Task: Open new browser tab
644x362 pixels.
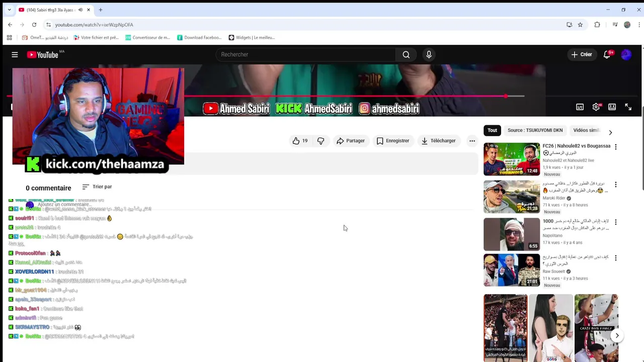Action: (x=101, y=10)
